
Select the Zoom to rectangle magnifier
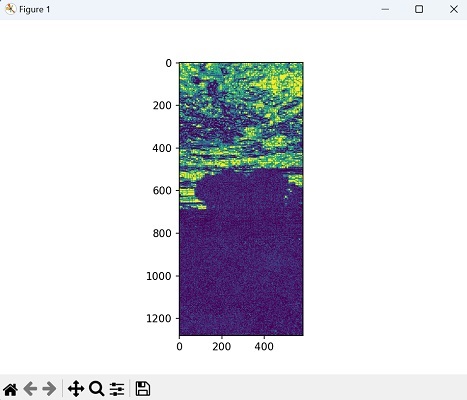[x=97, y=389]
